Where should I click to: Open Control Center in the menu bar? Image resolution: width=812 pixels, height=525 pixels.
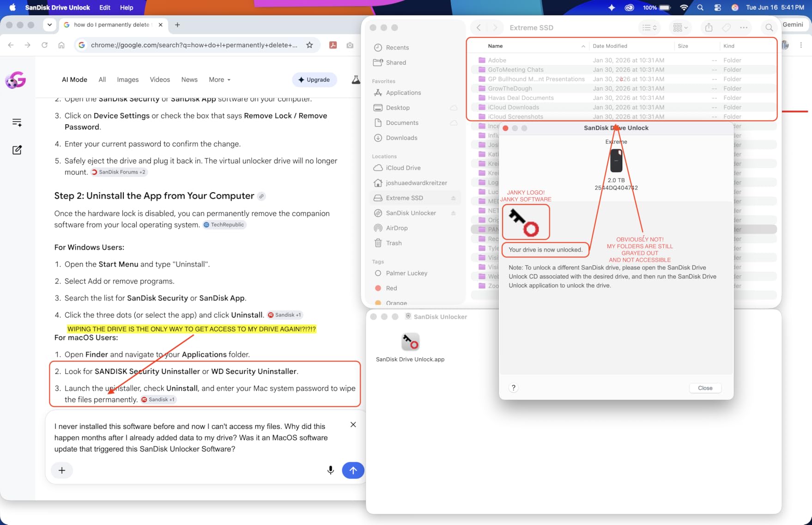point(717,7)
